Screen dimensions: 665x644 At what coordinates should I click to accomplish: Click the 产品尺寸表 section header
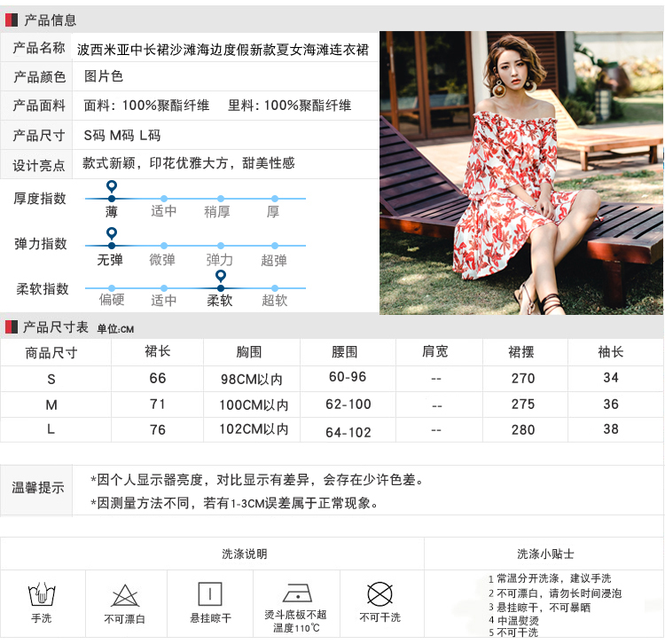pyautogui.click(x=55, y=327)
